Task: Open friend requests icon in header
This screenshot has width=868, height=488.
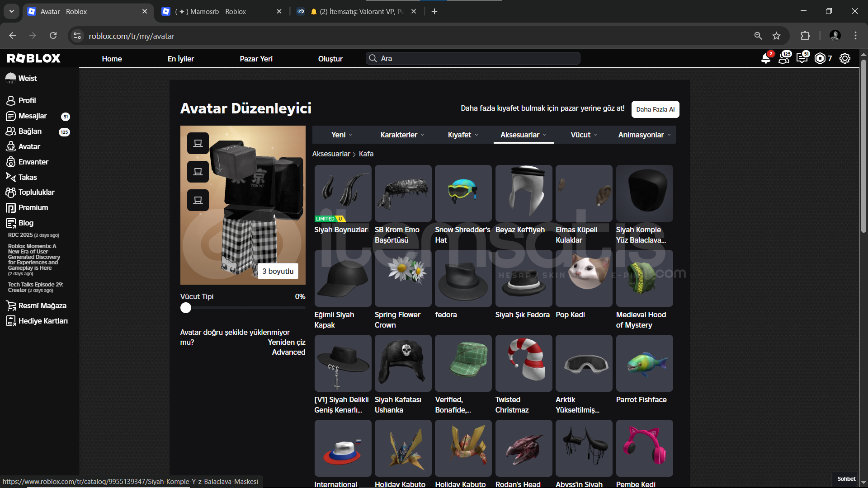Action: (x=784, y=59)
